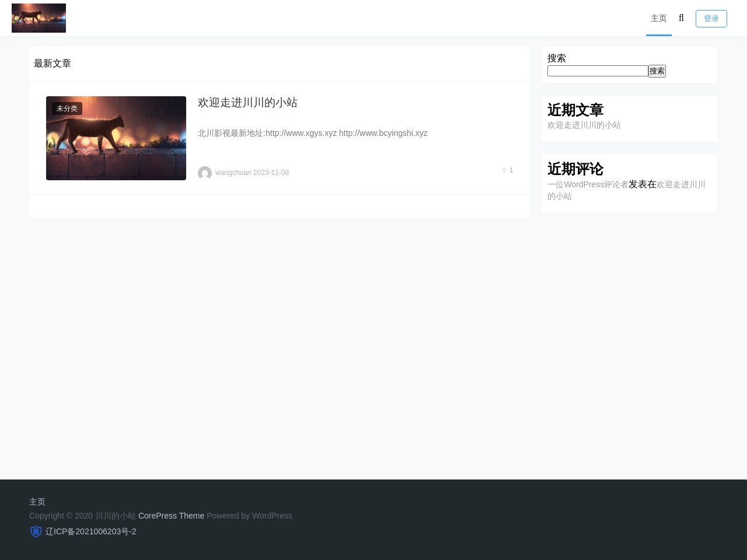
Task: Open the commented post link under 近期评论
Action: click(x=680, y=184)
